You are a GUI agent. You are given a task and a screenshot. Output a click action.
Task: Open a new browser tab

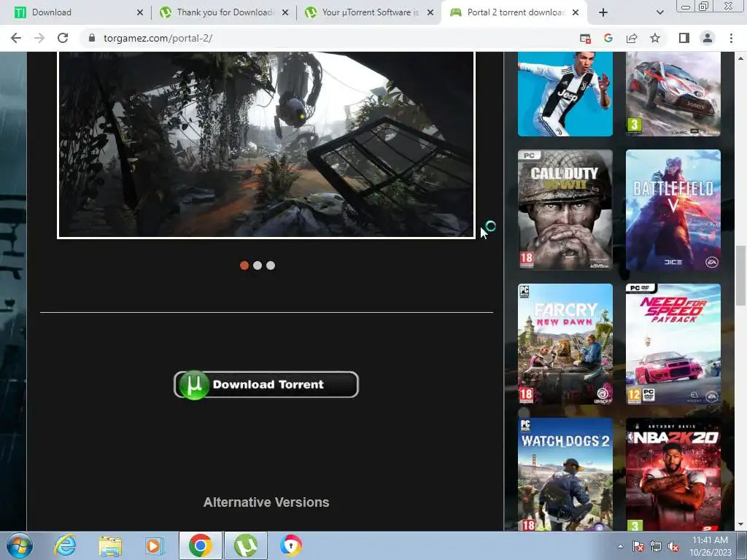(603, 12)
